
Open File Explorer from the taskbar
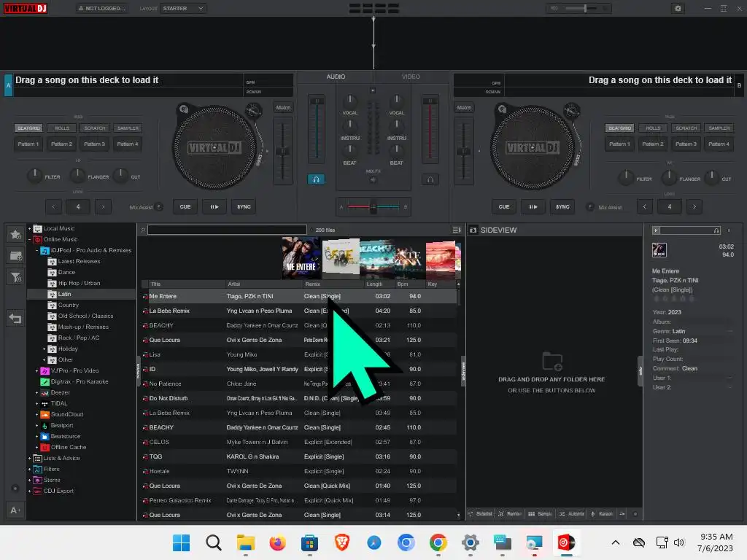coord(245,542)
